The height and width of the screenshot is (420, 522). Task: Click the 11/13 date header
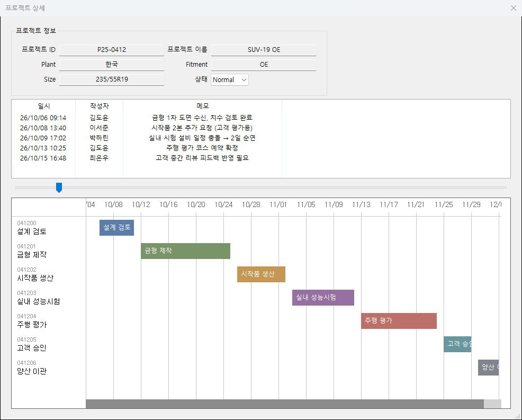point(361,204)
